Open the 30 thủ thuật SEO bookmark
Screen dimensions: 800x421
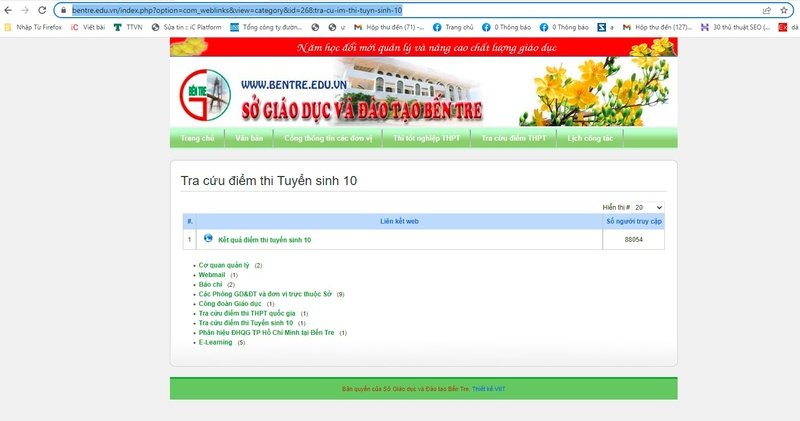735,27
